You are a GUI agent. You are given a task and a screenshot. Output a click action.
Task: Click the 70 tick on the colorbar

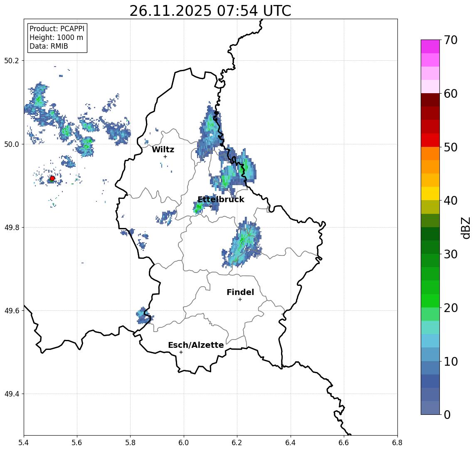(x=451, y=40)
